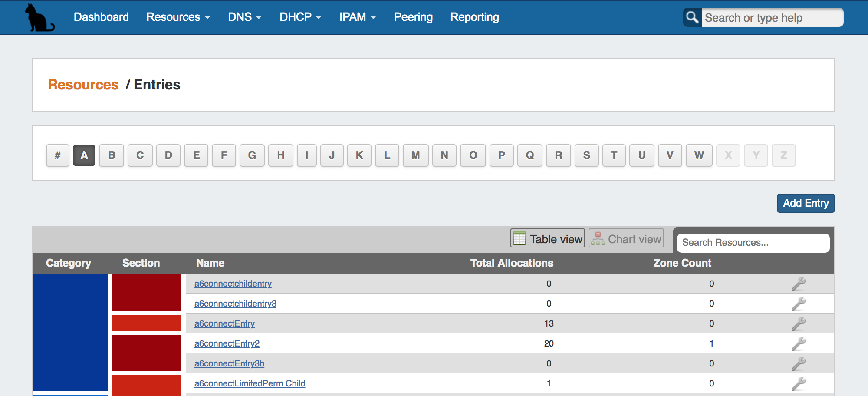868x396 pixels.
Task: Click wrench icon for a6connectchildentry3 row
Action: [x=798, y=304]
